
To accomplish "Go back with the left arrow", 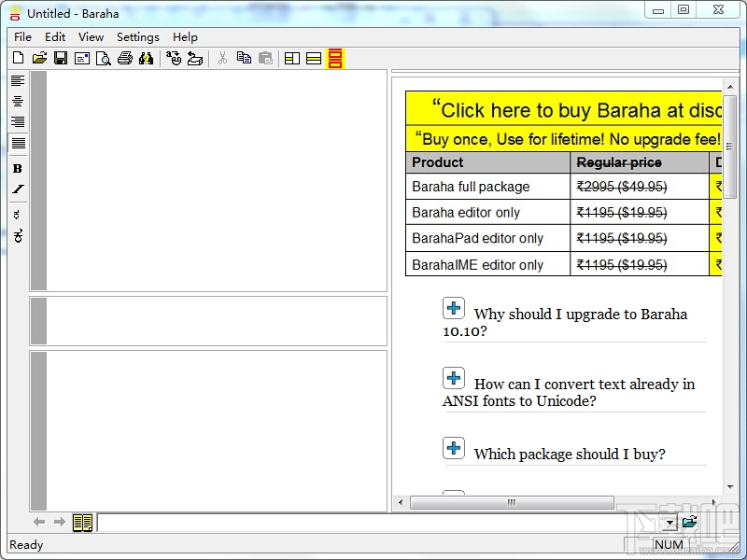I will [x=39, y=522].
